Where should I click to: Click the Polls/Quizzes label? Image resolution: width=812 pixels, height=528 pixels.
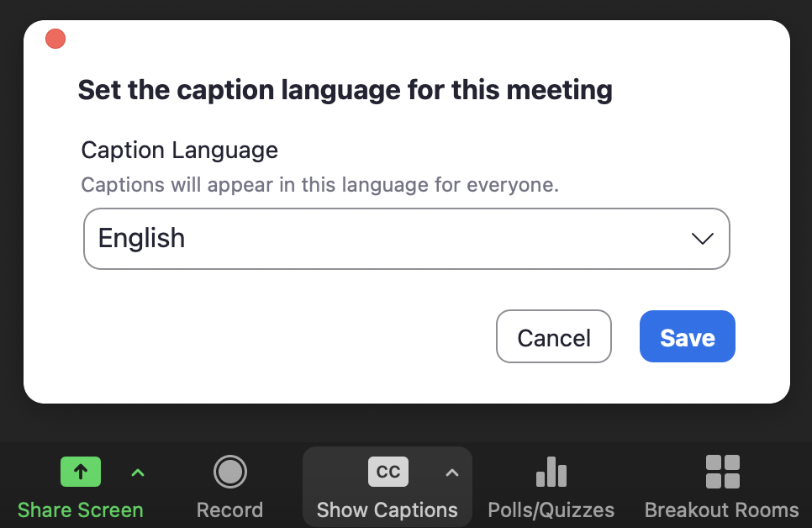coord(551,510)
